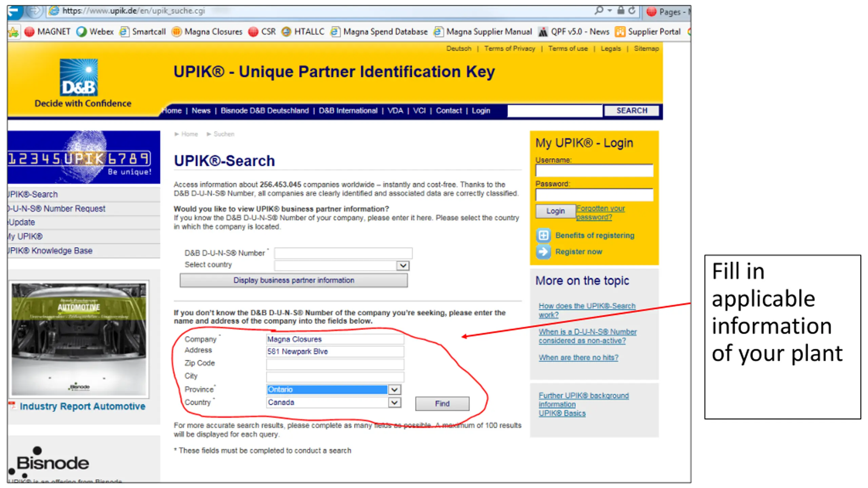Open the VDA navigation menu item
The width and height of the screenshot is (868, 488).
[395, 111]
